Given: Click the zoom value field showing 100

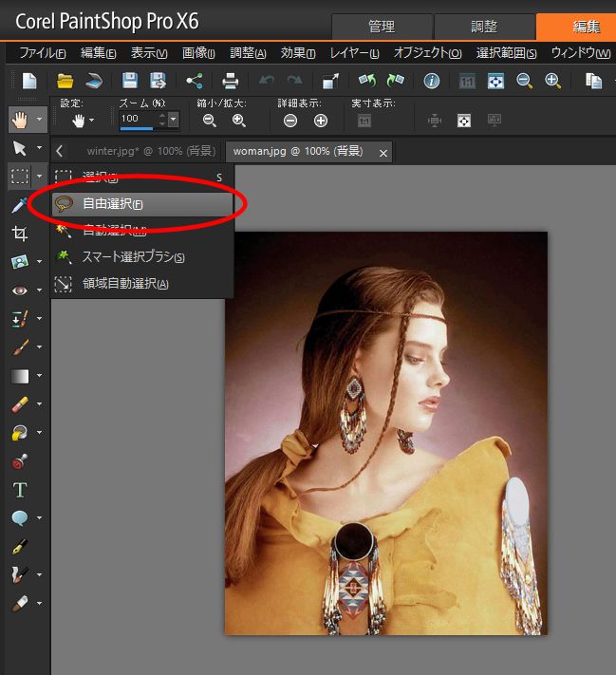Looking at the screenshot, I should (138, 119).
